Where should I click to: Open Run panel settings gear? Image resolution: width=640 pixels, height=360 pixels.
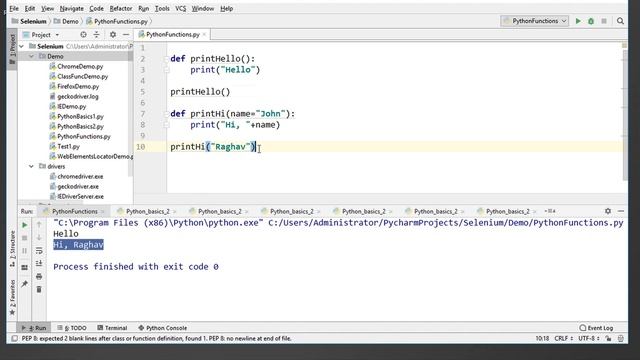click(608, 211)
